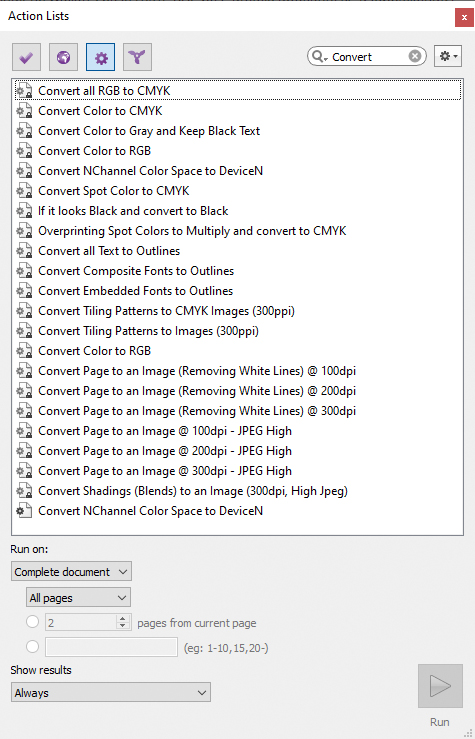
Task: Click the page range input field
Action: point(111,647)
